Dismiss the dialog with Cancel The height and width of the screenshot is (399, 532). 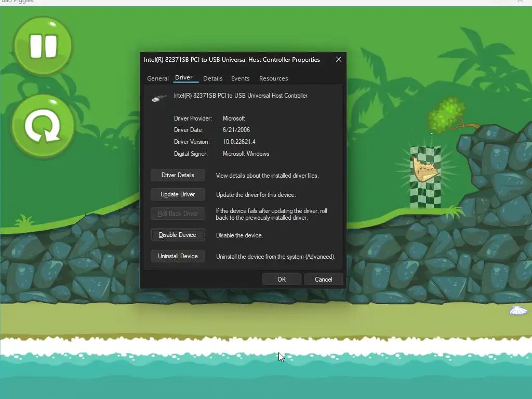pyautogui.click(x=323, y=279)
